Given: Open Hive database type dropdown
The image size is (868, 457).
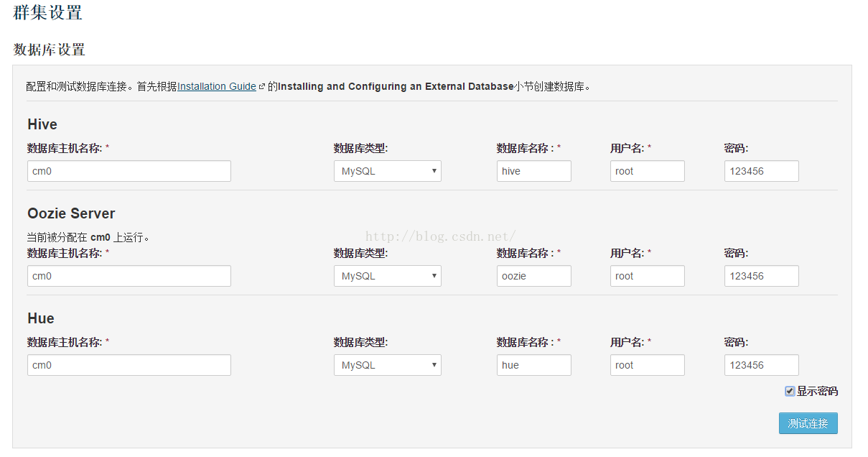Looking at the screenshot, I should click(387, 171).
